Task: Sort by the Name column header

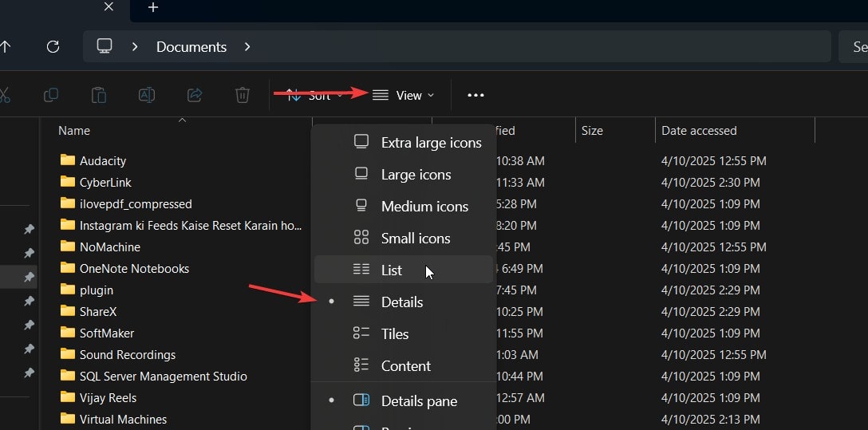Action: 74,131
